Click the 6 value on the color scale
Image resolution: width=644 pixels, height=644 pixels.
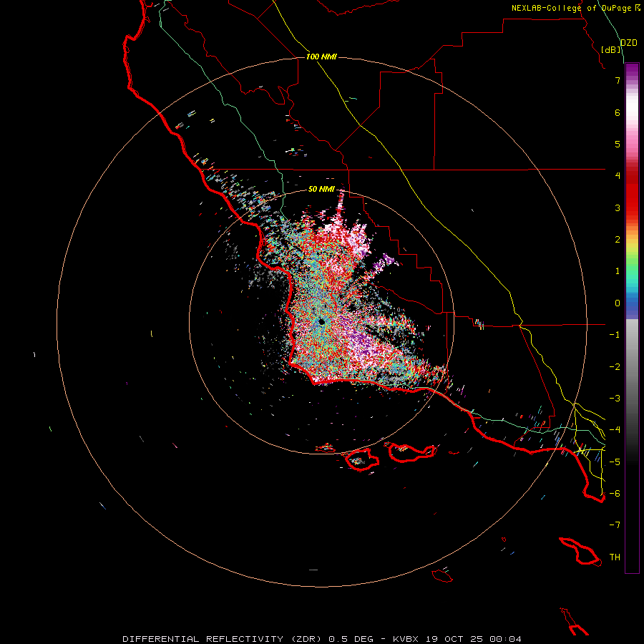point(618,112)
